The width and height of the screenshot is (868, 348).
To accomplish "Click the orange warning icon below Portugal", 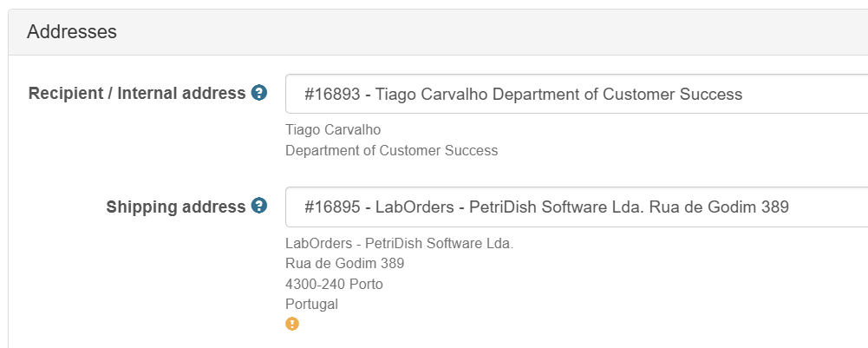I will [x=292, y=324].
